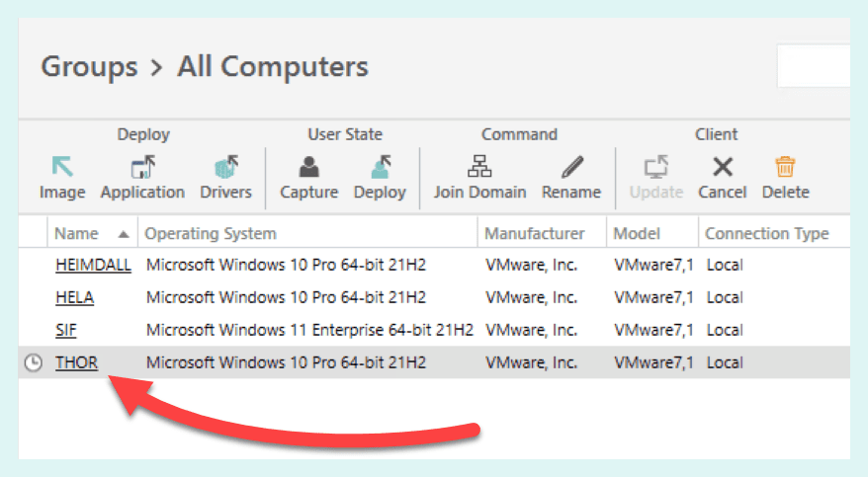Sort by the Name column arrow
The image size is (868, 477).
pos(124,234)
